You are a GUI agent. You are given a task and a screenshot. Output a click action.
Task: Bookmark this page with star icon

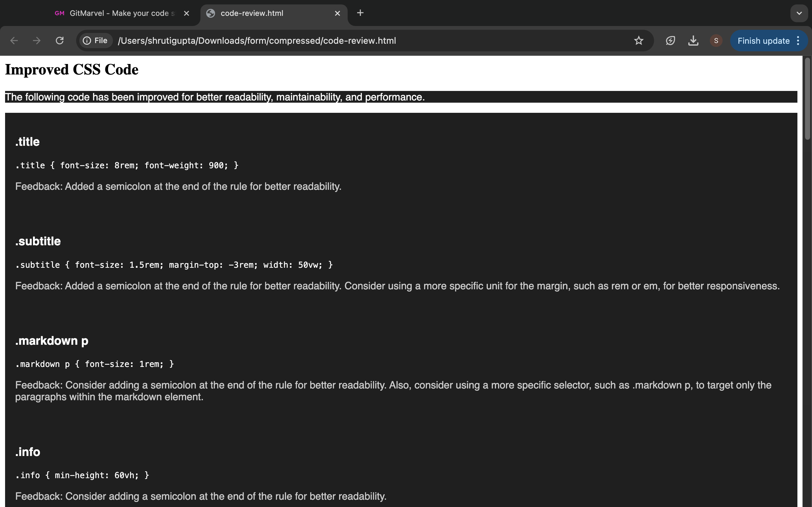click(638, 41)
